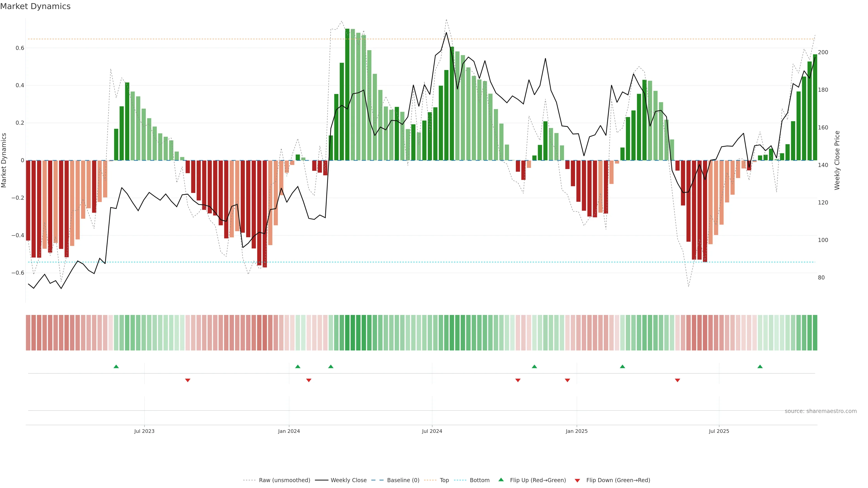
Task: Click red flip-down marker after Jul 2023
Action: 188,380
